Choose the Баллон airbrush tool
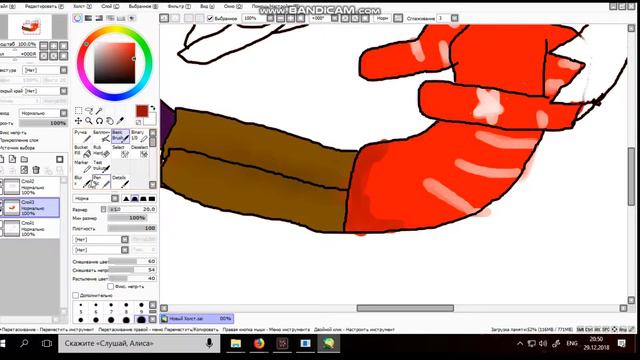640x360 pixels. [x=101, y=136]
